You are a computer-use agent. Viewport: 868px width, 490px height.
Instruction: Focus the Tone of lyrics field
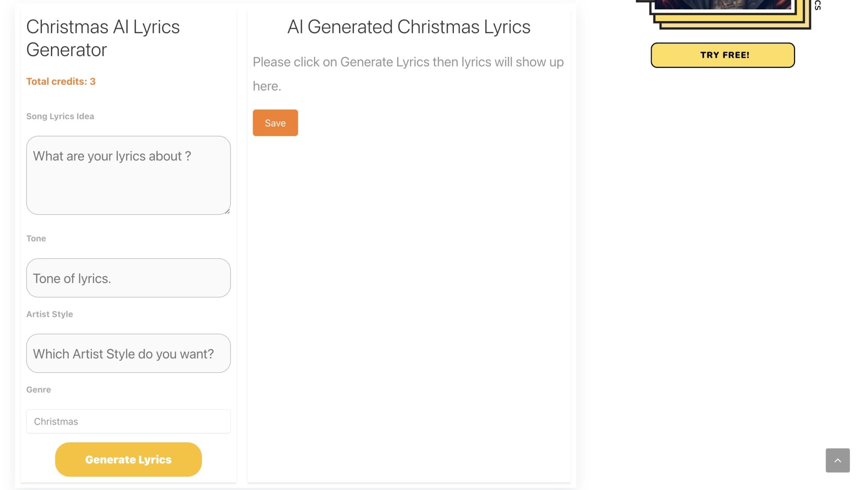point(128,278)
